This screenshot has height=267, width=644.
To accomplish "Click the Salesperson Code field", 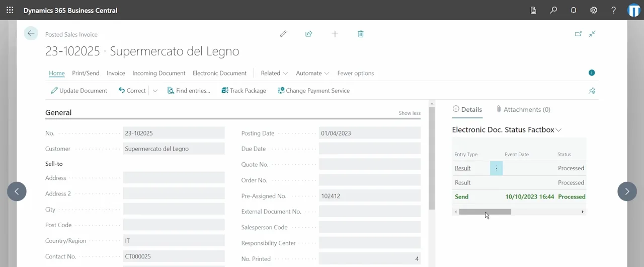I will [x=370, y=228].
